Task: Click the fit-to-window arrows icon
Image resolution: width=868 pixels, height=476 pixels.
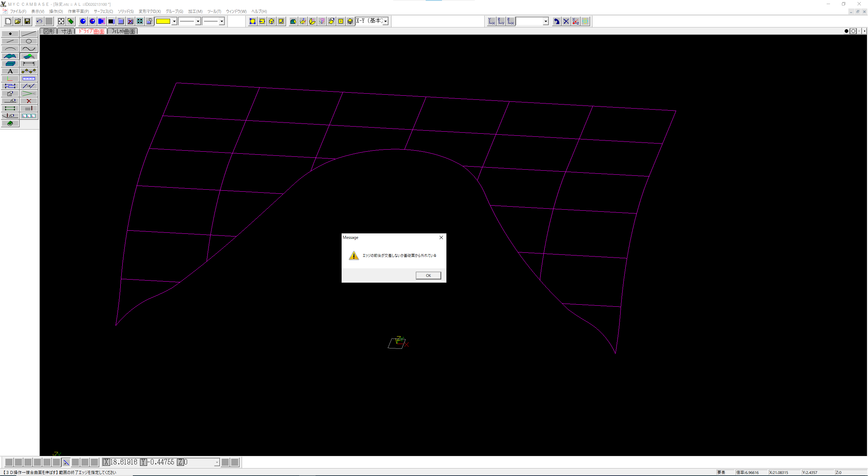Action: point(61,21)
